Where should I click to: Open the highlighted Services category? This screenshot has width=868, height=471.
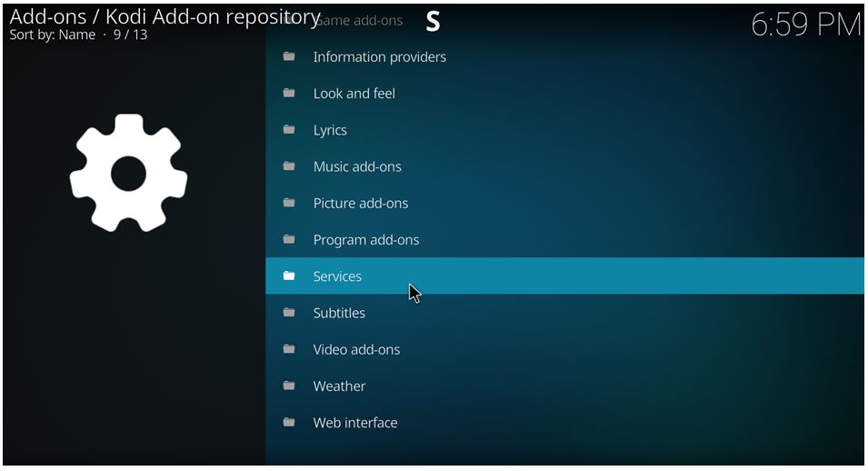pos(564,276)
